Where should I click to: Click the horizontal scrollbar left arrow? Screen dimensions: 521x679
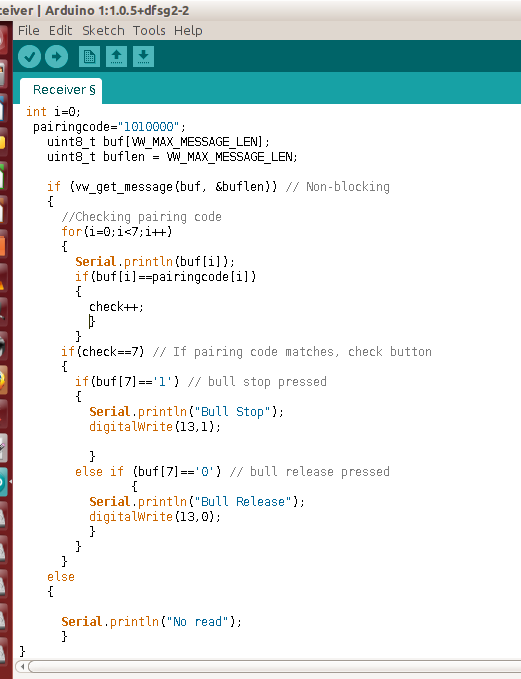[23, 666]
